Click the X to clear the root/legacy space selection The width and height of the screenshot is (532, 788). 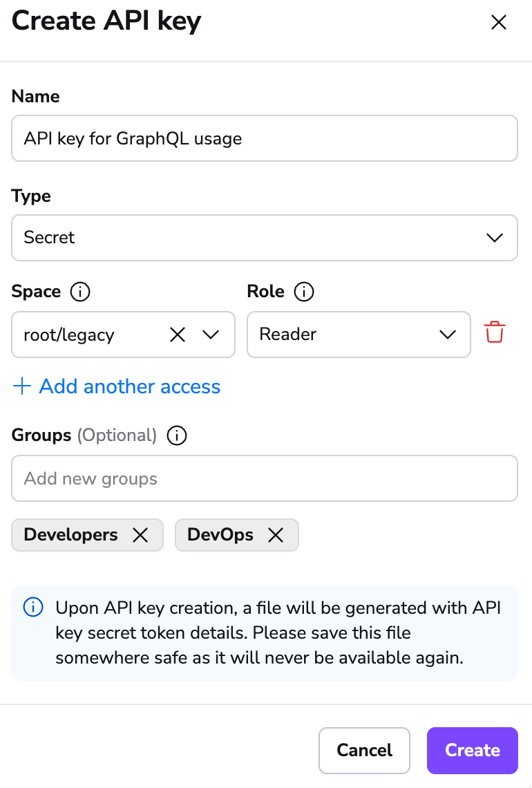click(178, 335)
